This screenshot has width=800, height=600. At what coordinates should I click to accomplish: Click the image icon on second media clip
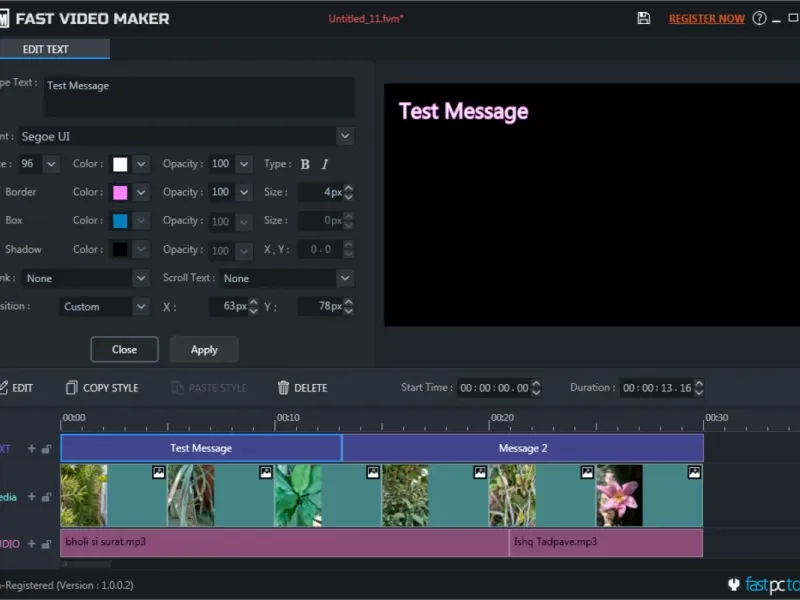tap(266, 472)
